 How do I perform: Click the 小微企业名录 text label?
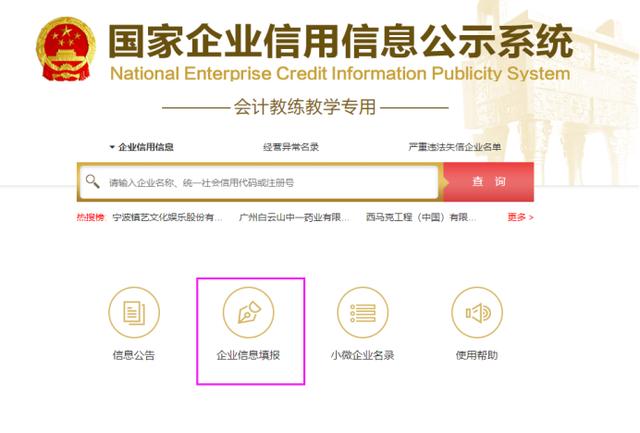[x=362, y=355]
